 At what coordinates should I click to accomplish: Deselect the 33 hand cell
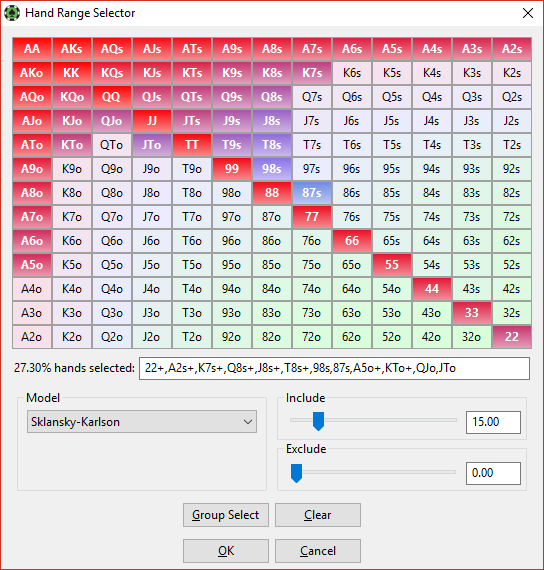coord(472,313)
